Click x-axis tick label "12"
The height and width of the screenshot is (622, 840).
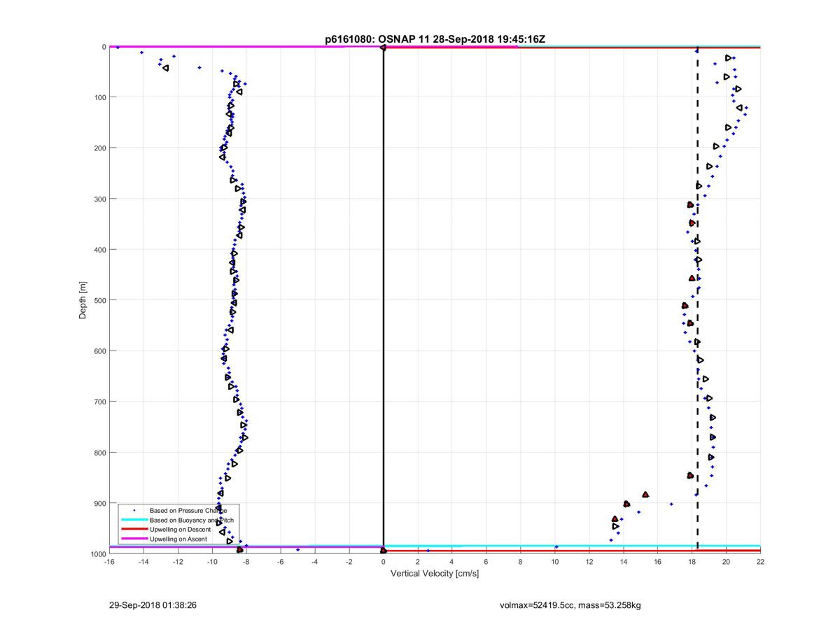(x=589, y=562)
